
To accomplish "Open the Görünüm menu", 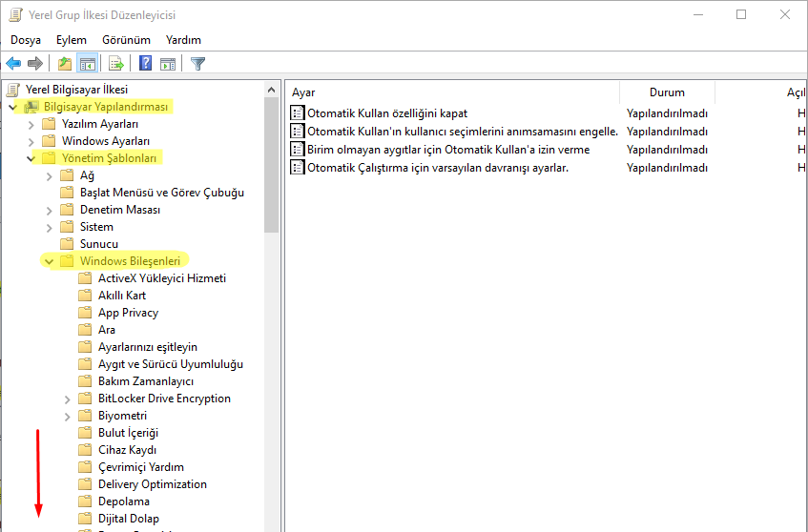I will pos(126,40).
